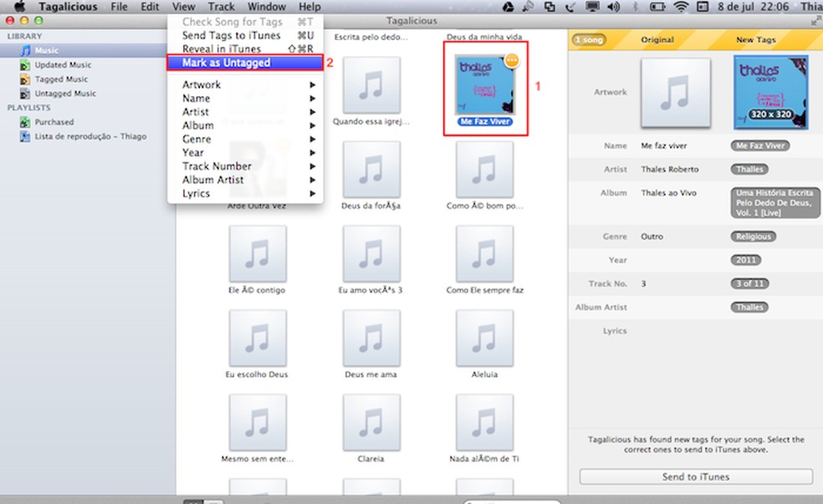Viewport: 823px width, 504px height.
Task: Expand the Genre submenu
Action: point(244,140)
